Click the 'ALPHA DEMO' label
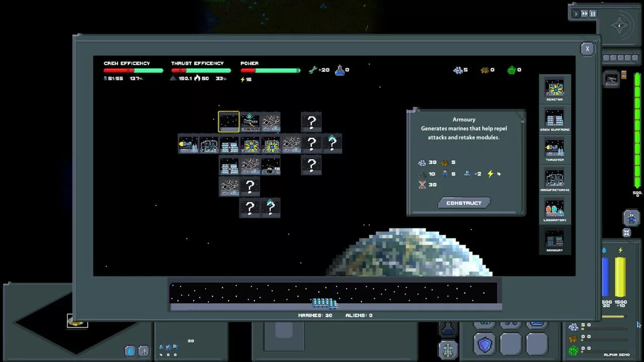 (616, 355)
